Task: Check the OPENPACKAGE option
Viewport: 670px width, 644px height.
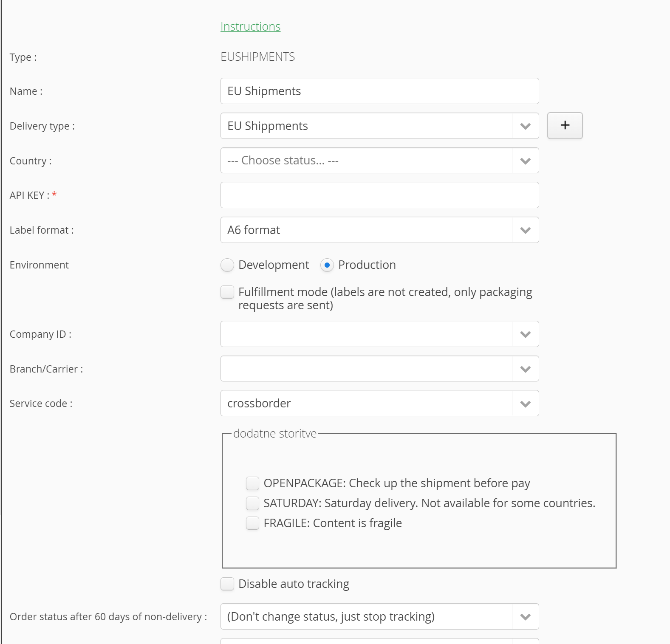Action: tap(252, 483)
